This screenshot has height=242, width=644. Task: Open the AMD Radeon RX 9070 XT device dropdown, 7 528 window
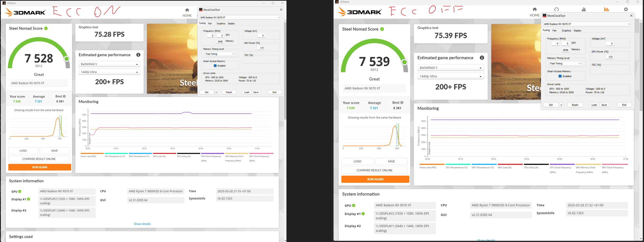pyautogui.click(x=240, y=17)
